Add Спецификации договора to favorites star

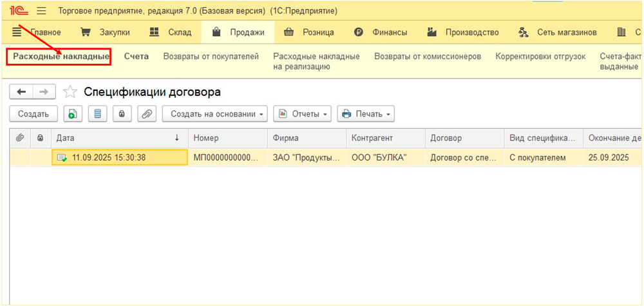point(70,92)
